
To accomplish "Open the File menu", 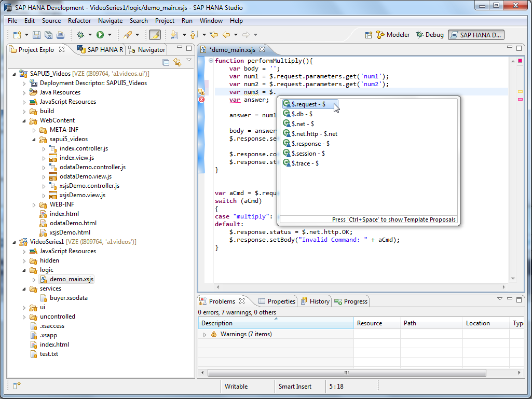I will click(12, 21).
